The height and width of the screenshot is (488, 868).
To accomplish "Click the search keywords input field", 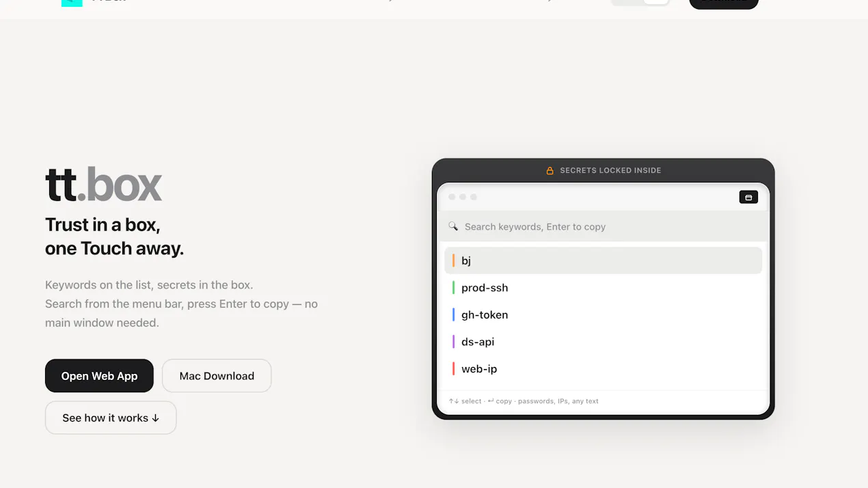I will (603, 226).
